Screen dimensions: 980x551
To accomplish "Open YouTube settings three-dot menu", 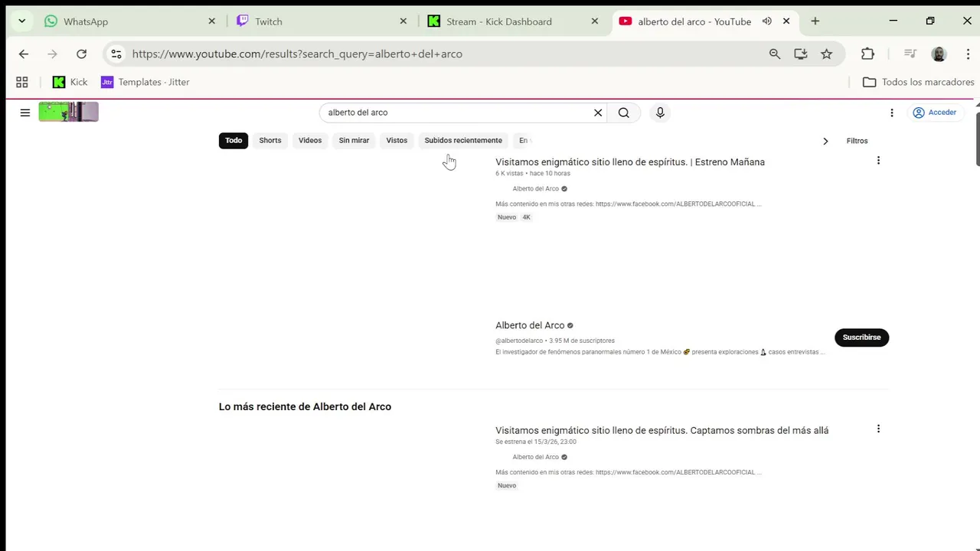I will click(x=892, y=112).
